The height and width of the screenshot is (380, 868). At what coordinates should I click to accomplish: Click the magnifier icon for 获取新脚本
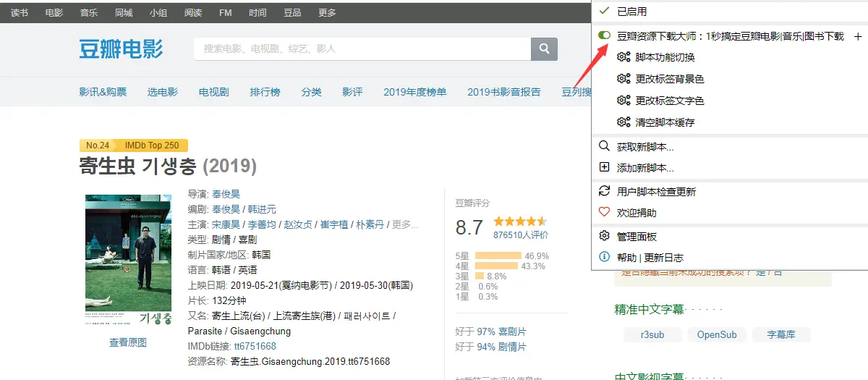(x=605, y=146)
